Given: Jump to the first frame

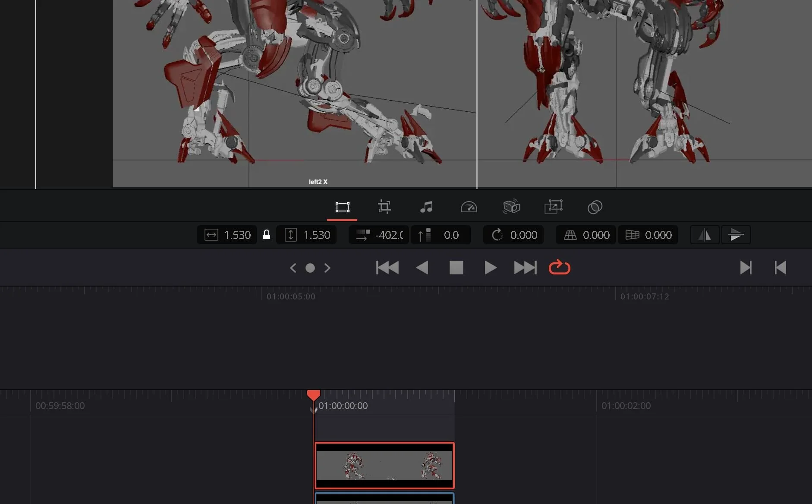Looking at the screenshot, I should [x=387, y=267].
